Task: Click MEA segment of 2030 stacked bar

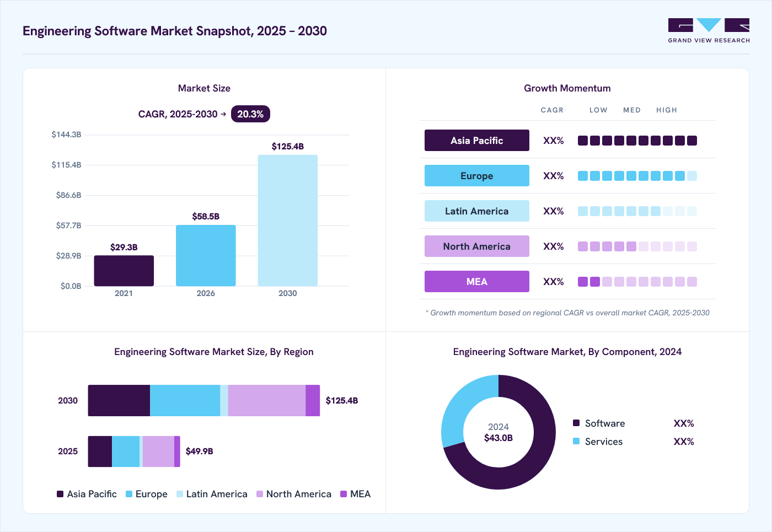Action: 313,401
